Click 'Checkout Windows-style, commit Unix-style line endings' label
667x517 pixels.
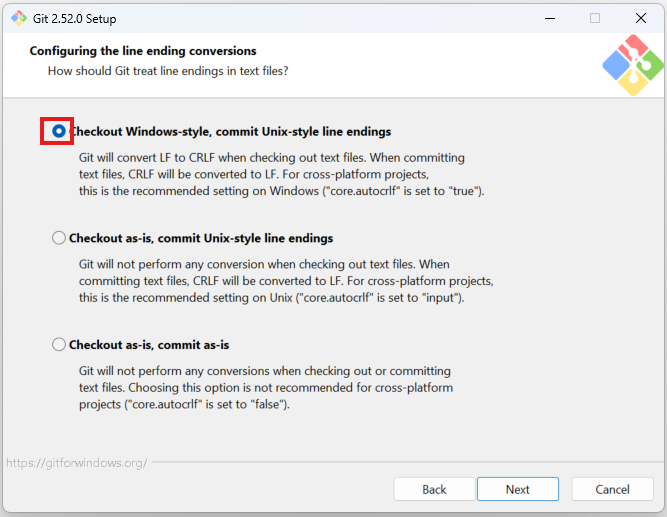(229, 132)
